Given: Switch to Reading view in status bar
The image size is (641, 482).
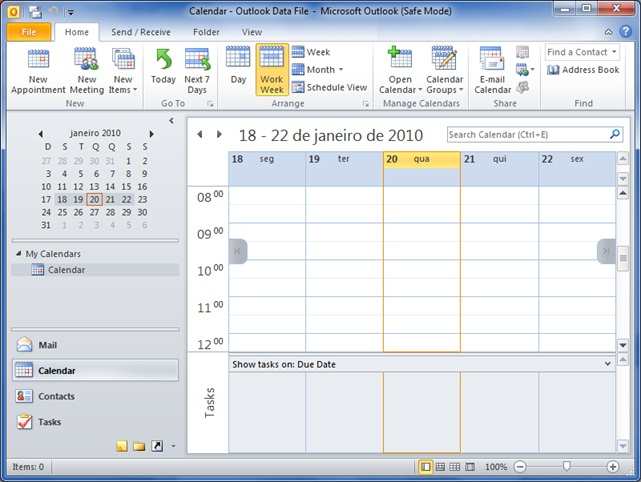Looking at the screenshot, I should (470, 466).
